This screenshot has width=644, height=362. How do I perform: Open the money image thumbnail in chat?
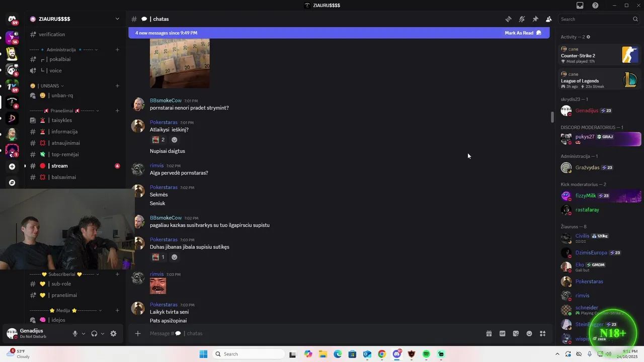[180, 63]
